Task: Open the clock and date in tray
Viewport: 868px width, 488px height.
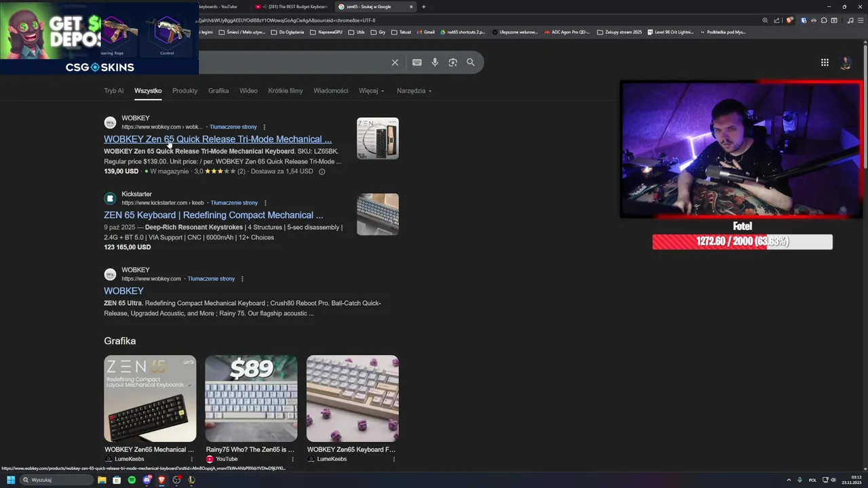Action: pos(851,480)
